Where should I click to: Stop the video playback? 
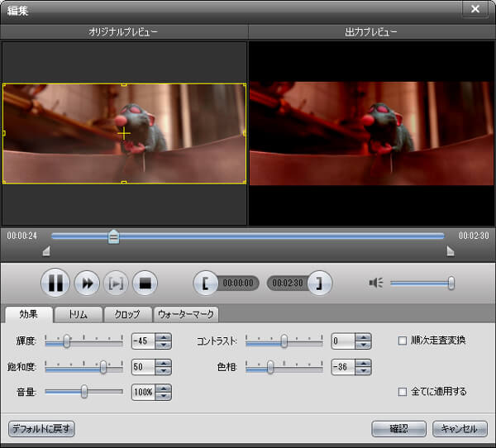(145, 284)
